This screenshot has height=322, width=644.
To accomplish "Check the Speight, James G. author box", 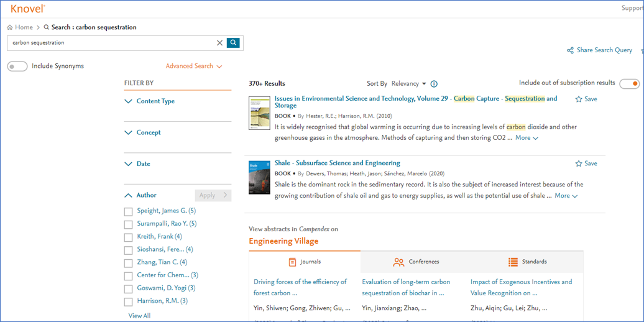I will 129,211.
